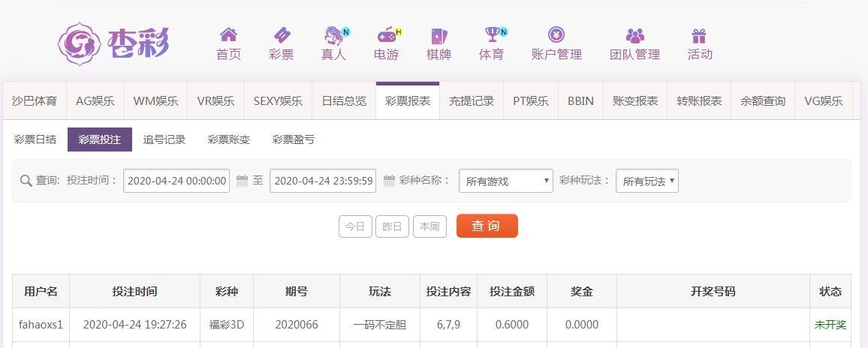Click the 杏彩 site logo
This screenshot has height=348, width=868.
pos(113,43)
